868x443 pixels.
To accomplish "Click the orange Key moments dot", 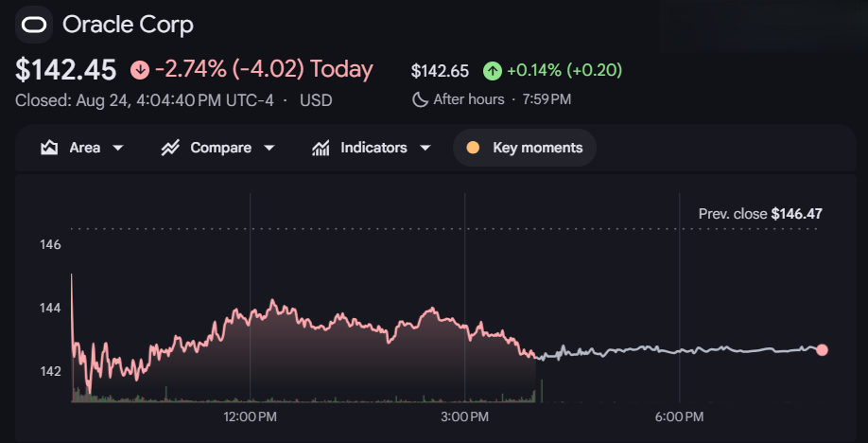I will [473, 148].
